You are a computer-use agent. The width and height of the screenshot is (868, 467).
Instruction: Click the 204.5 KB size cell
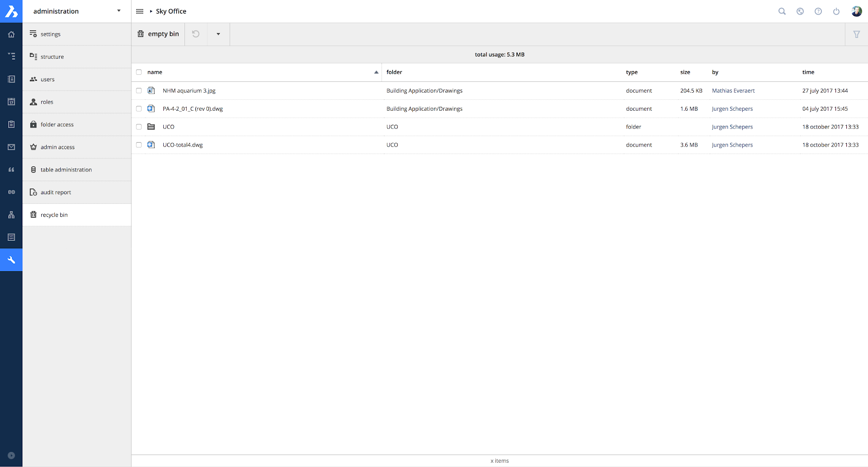pos(691,91)
